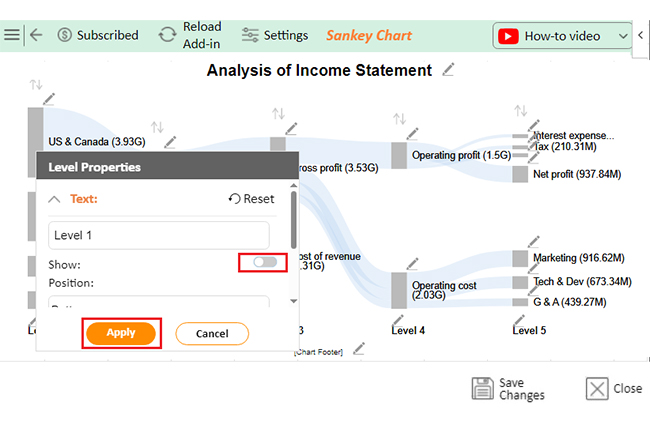This screenshot has height=421, width=650.
Task: Apply the level properties
Action: (121, 333)
